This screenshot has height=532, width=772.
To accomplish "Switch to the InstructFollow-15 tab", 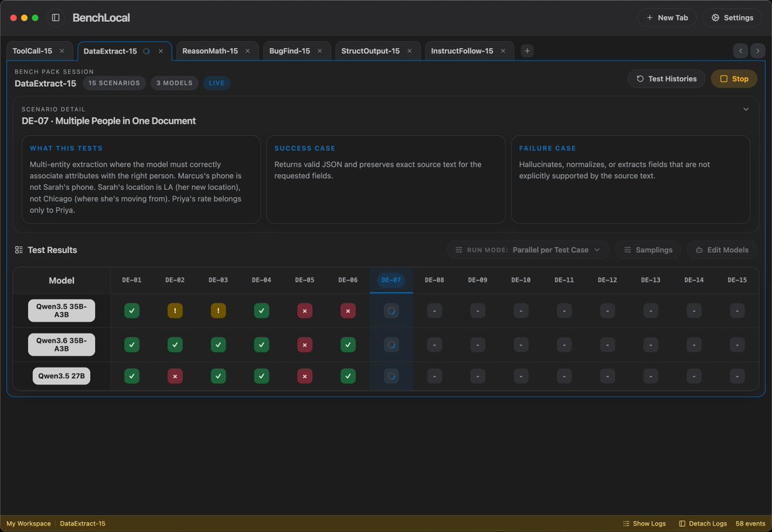I will click(x=462, y=51).
